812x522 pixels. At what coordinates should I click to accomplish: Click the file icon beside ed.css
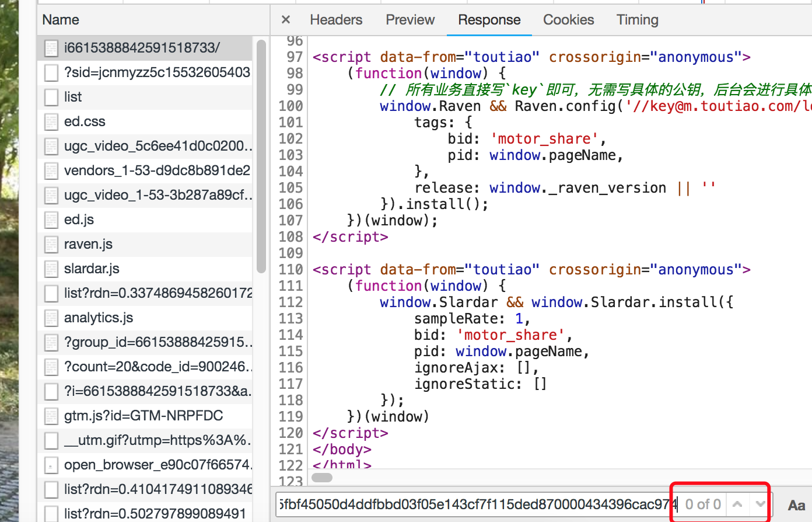tap(51, 121)
